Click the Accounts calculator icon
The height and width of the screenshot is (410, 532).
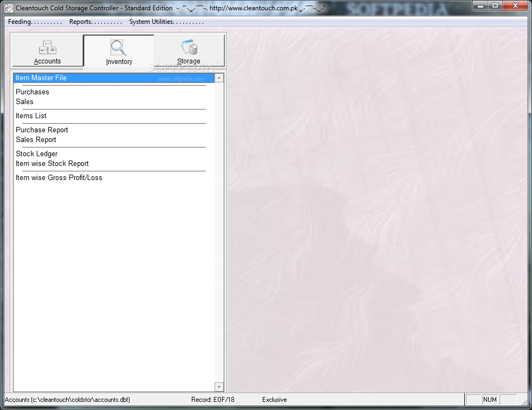(x=48, y=47)
